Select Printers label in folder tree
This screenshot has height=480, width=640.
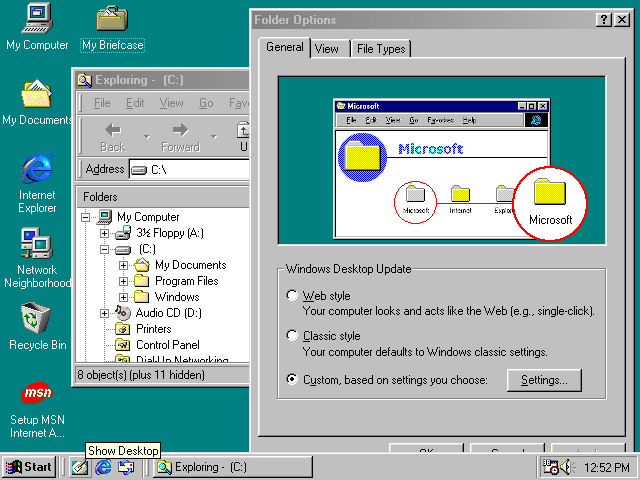click(x=153, y=329)
